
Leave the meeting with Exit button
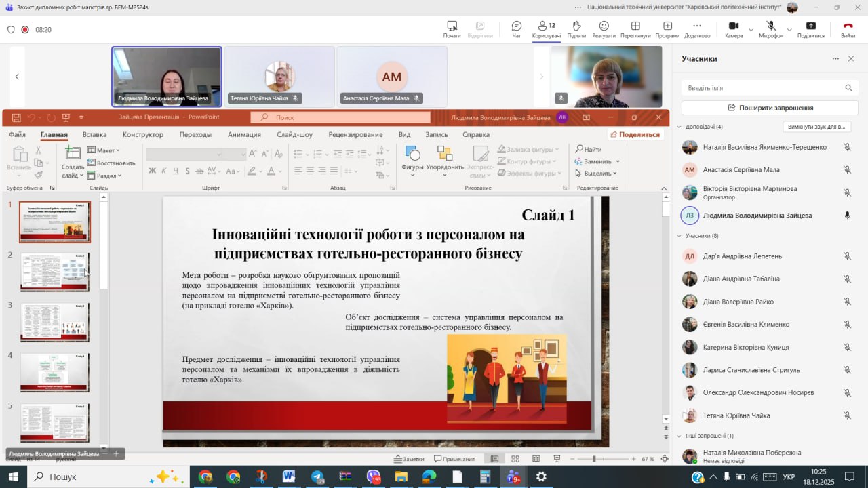coord(848,29)
